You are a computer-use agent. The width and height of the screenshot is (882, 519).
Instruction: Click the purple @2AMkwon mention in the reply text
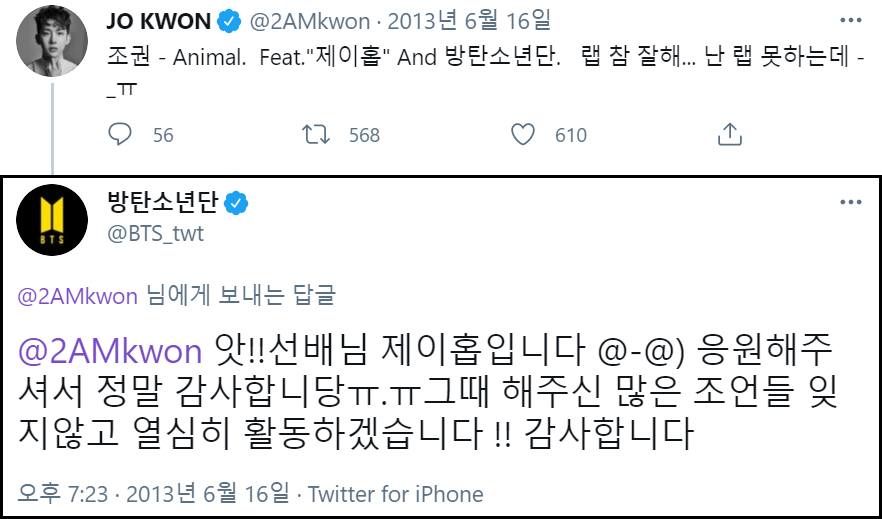[x=110, y=351]
